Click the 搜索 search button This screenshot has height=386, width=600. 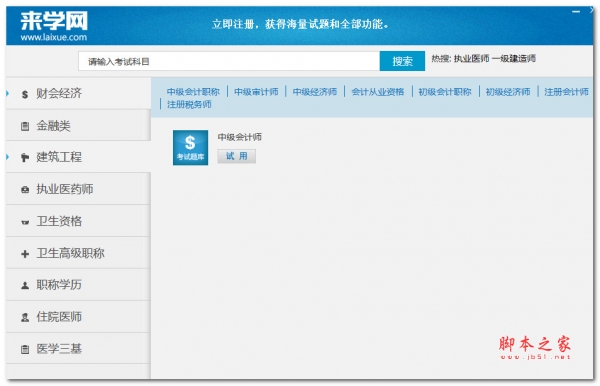(x=402, y=61)
